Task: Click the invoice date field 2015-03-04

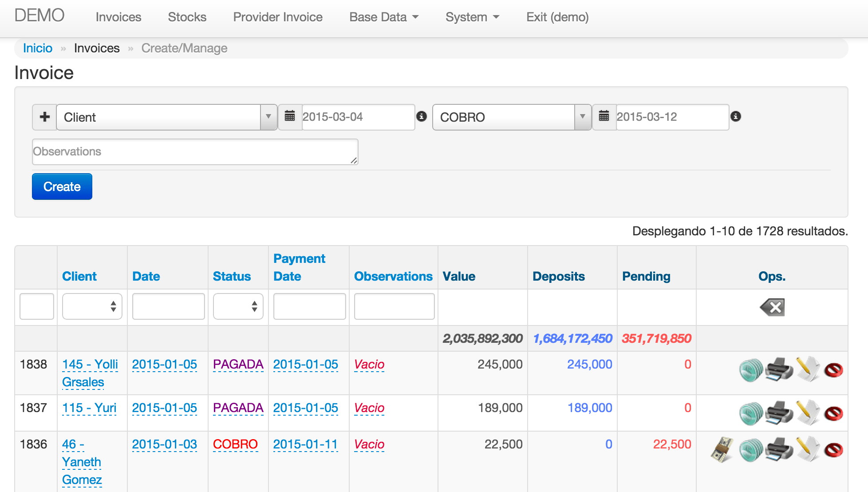Action: click(x=358, y=117)
